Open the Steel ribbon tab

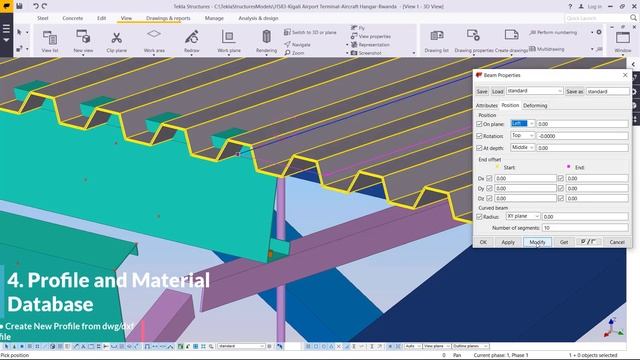pyautogui.click(x=42, y=18)
